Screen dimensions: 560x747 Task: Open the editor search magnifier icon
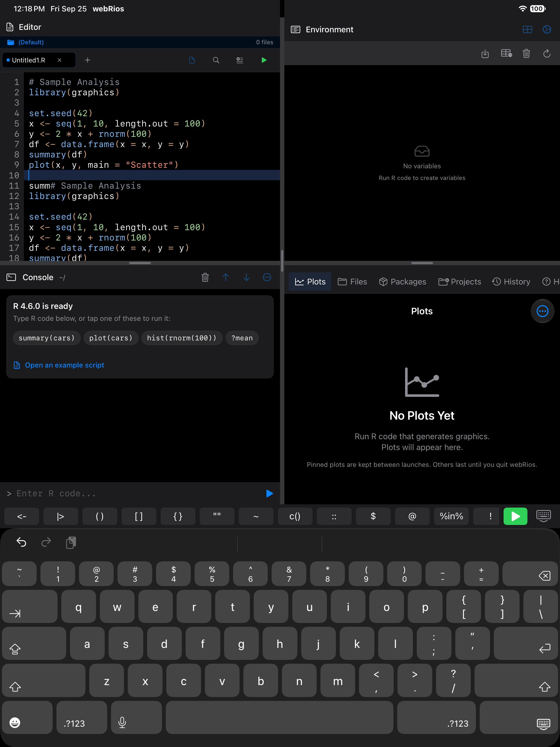pyautogui.click(x=216, y=60)
